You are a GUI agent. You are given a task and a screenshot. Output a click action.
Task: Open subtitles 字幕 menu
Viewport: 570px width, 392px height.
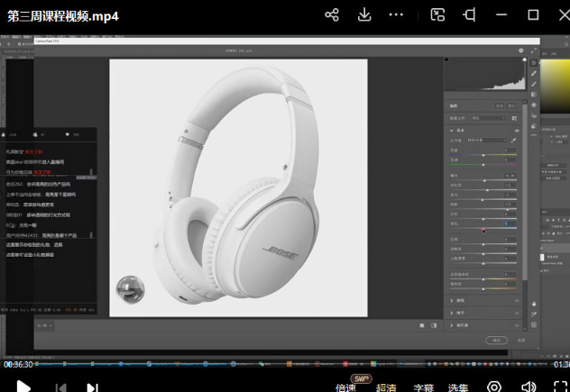tap(424, 387)
